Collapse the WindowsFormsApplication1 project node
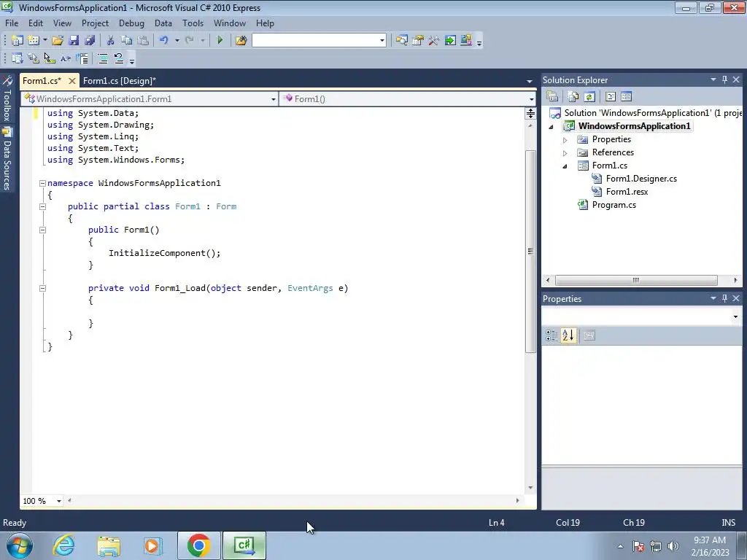The height and width of the screenshot is (560, 747). pyautogui.click(x=551, y=127)
